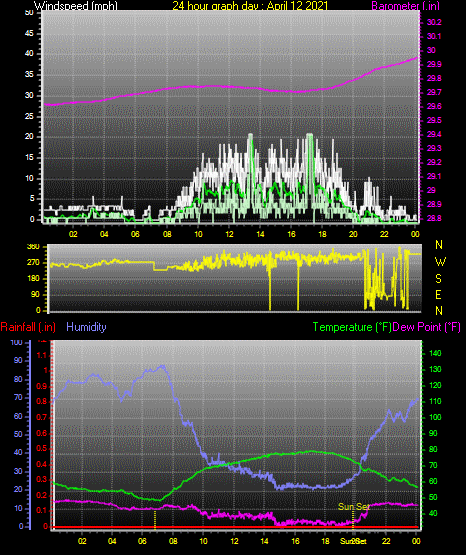Viewport: 466px width, 555px height.
Task: Click the 14 hour tick on bottom chart
Action: 265,541
